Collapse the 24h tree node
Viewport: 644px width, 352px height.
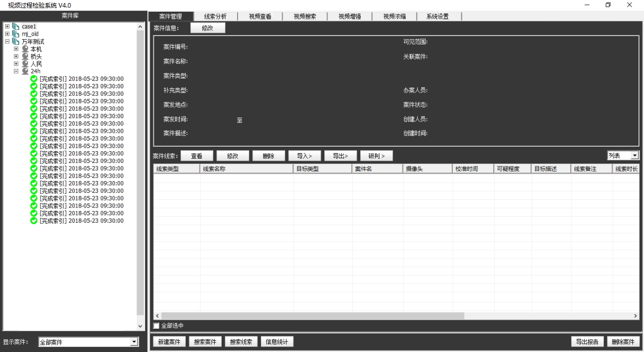[x=16, y=71]
